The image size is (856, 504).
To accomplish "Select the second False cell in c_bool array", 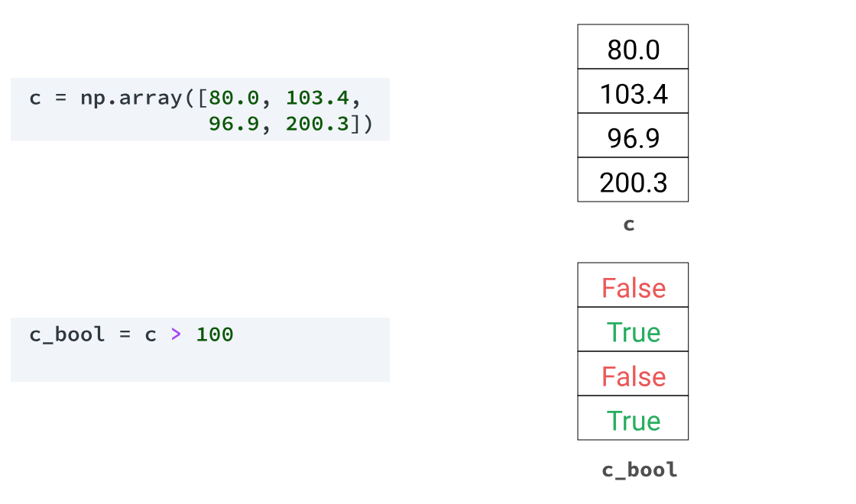I will click(x=633, y=376).
